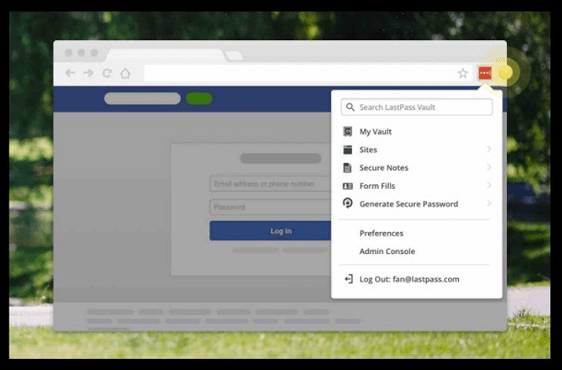Go back with the browser back arrow
562x370 pixels.
(x=70, y=73)
